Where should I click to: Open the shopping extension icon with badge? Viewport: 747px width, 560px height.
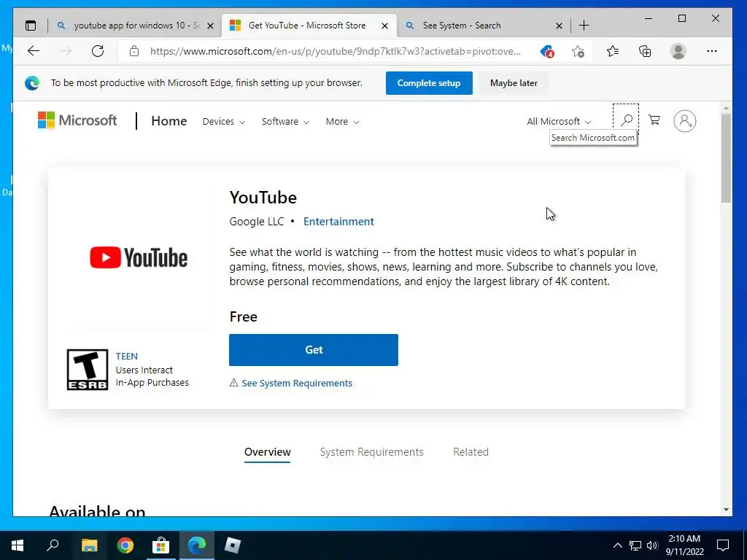547,51
